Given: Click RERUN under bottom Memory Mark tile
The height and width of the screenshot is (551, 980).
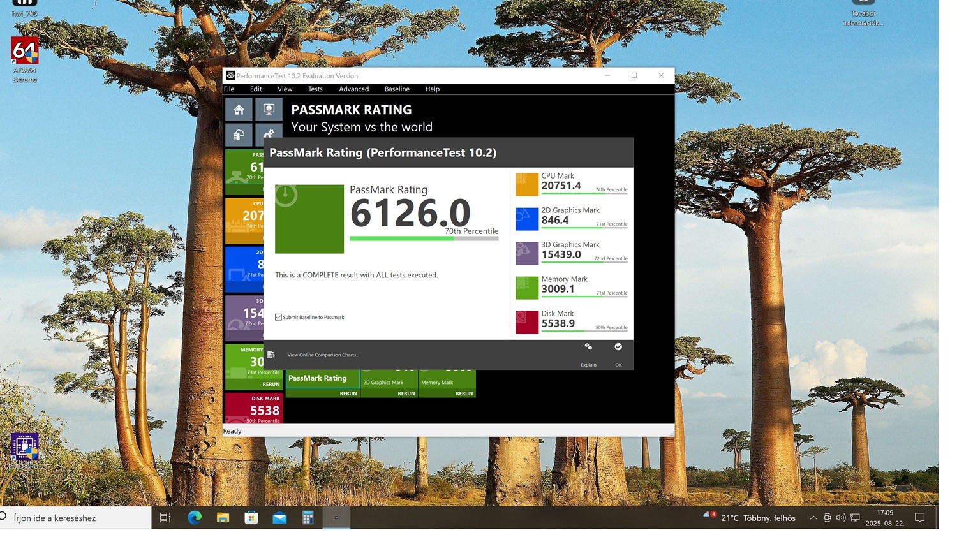Looking at the screenshot, I should [x=464, y=393].
